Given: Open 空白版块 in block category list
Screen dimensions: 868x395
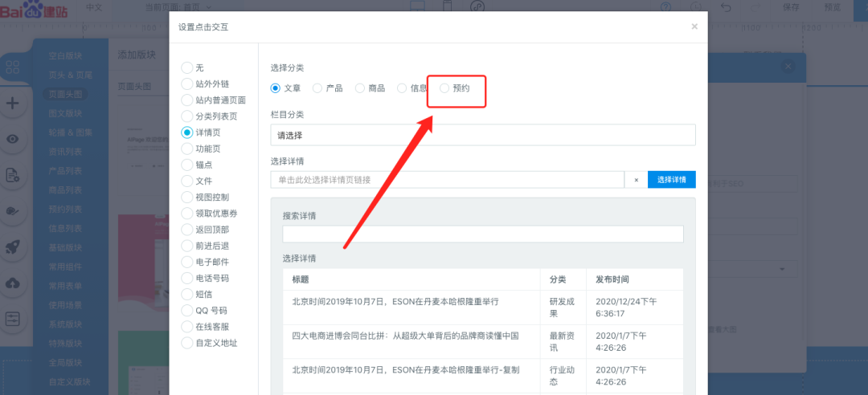Looking at the screenshot, I should (x=65, y=56).
